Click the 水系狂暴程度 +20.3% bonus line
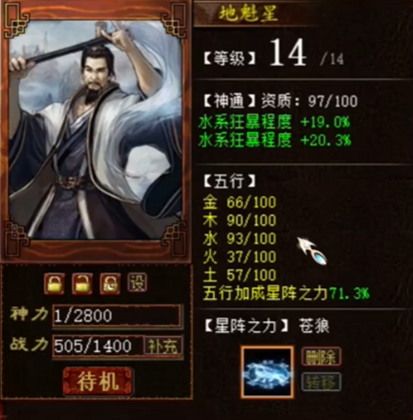 tap(275, 140)
